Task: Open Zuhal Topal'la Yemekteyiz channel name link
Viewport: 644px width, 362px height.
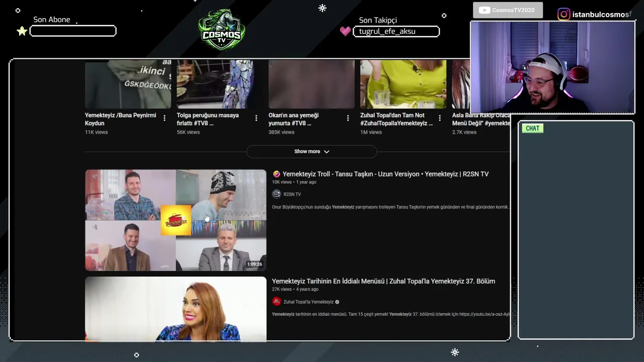Action: click(x=308, y=302)
